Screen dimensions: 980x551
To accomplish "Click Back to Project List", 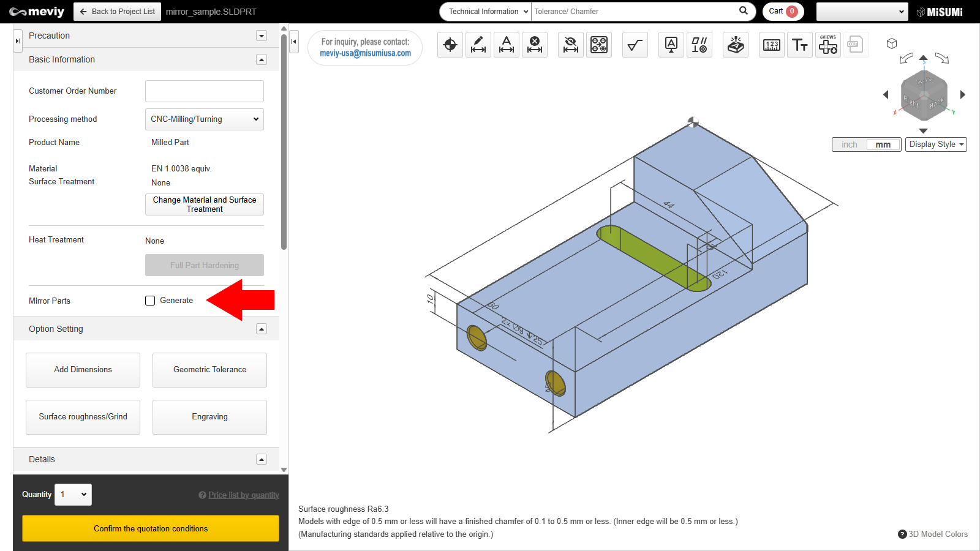I will [118, 12].
